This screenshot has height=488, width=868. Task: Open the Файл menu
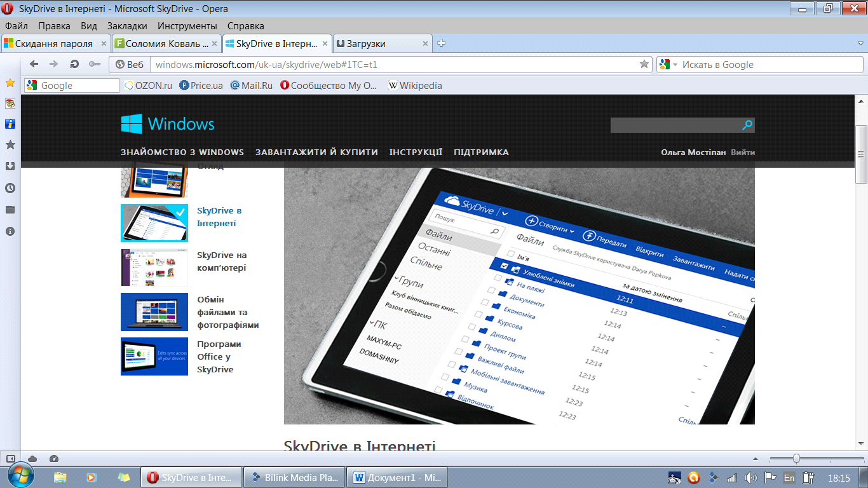click(17, 26)
